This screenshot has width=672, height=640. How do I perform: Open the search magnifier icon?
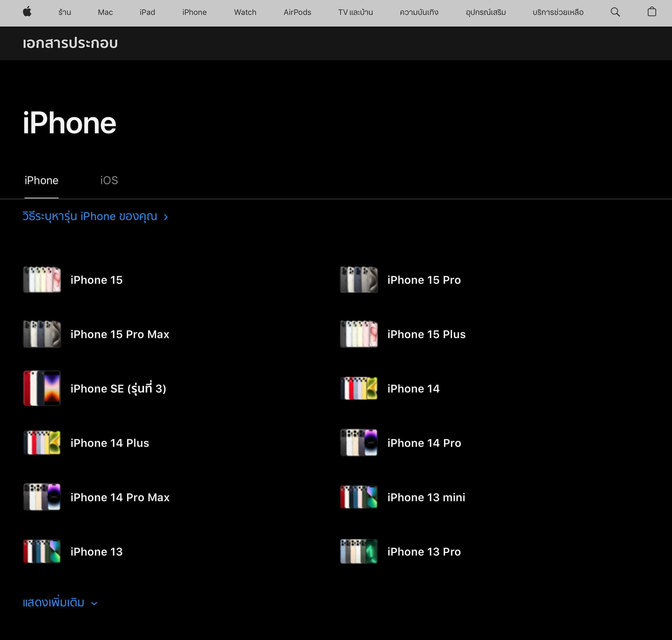tap(615, 12)
